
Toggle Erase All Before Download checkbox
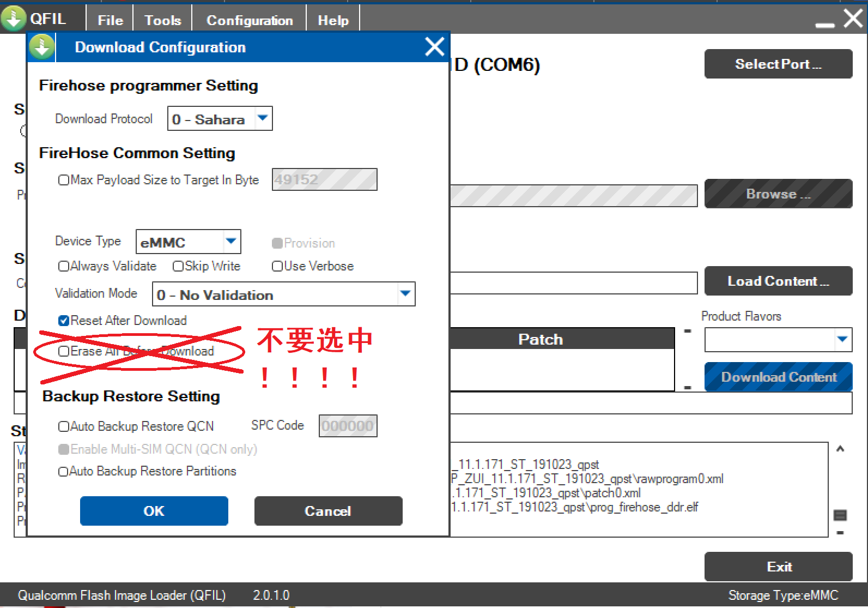[x=64, y=351]
